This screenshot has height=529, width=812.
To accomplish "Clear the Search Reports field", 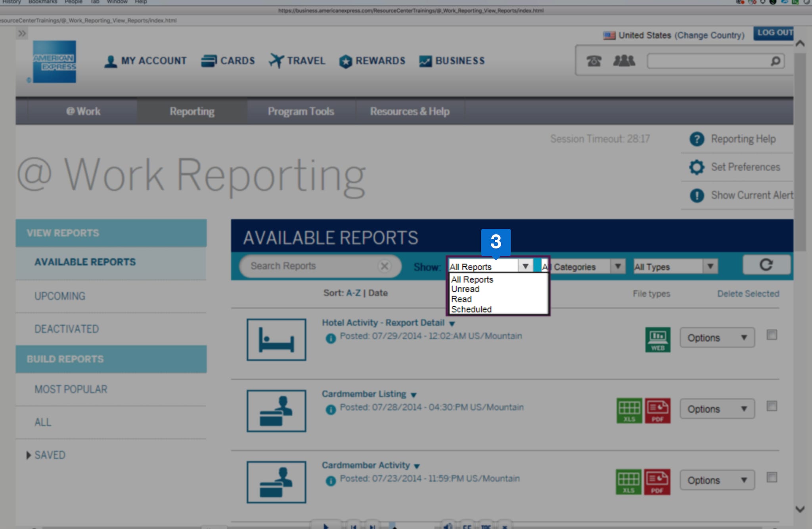I will tap(384, 266).
